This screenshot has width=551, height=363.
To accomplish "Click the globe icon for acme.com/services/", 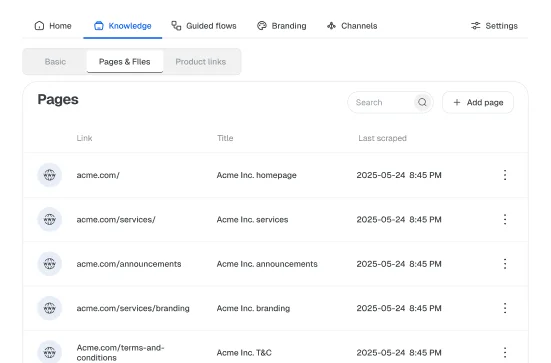I will click(x=50, y=219).
